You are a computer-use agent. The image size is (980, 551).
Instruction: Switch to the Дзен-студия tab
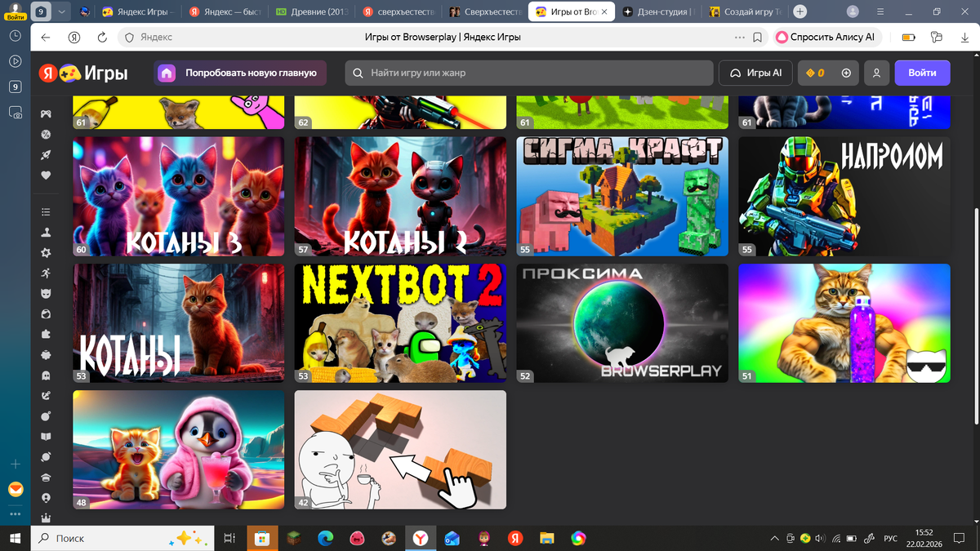tap(657, 11)
